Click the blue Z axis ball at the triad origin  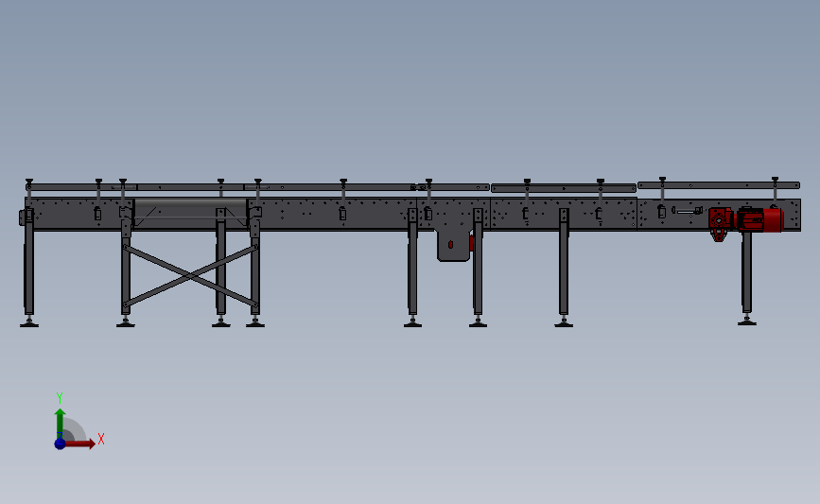pos(60,443)
